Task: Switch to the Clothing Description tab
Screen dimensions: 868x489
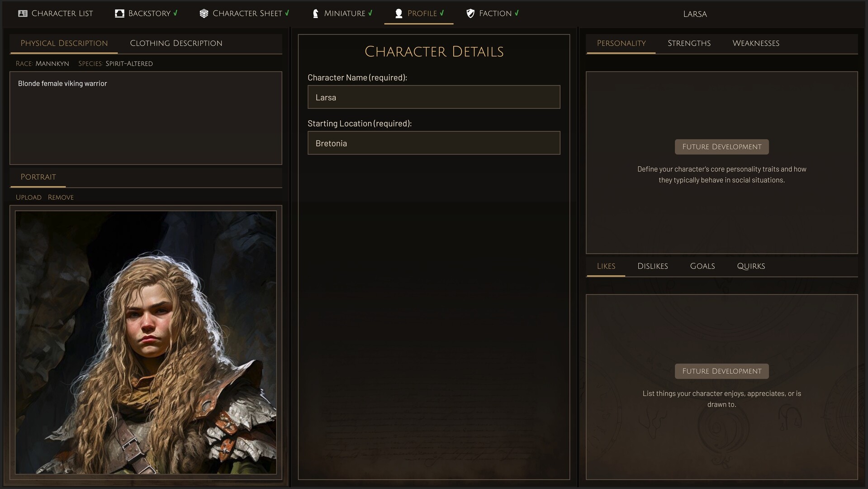Action: click(x=176, y=43)
